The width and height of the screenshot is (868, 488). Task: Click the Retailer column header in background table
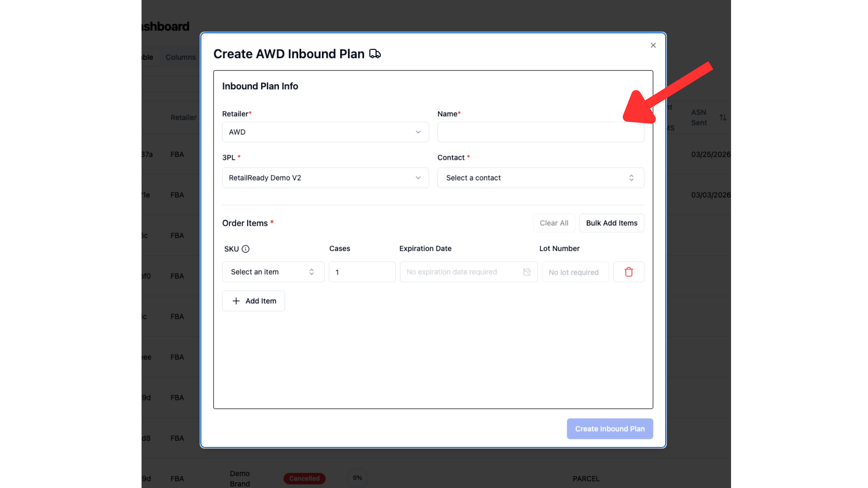click(183, 117)
